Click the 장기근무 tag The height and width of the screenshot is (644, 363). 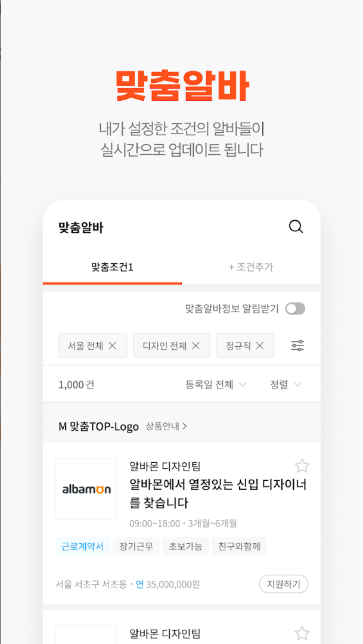tap(136, 546)
